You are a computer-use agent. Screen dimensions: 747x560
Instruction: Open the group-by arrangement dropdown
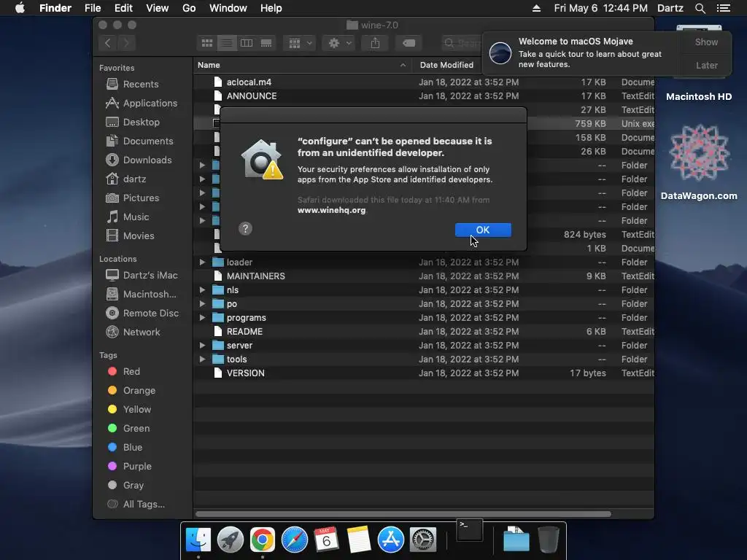[x=300, y=43]
